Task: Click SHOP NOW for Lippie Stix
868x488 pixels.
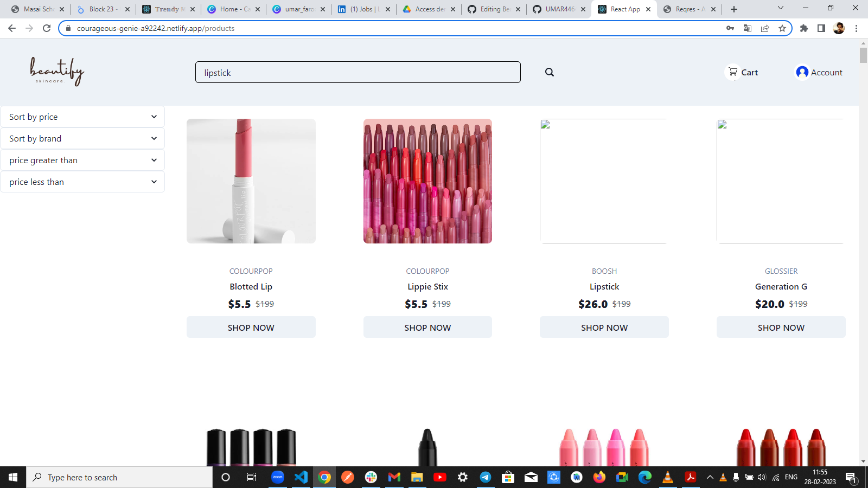Action: [x=427, y=328]
